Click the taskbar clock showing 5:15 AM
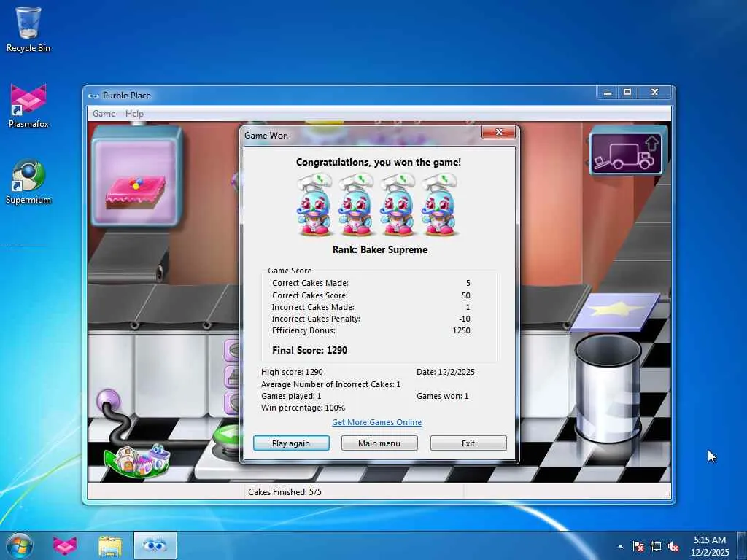The width and height of the screenshot is (747, 560). 710,545
